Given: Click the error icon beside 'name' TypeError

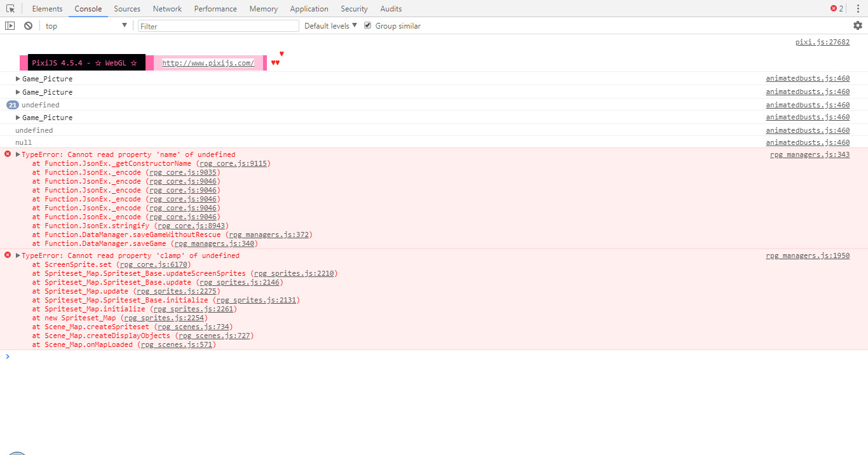Looking at the screenshot, I should (x=8, y=154).
